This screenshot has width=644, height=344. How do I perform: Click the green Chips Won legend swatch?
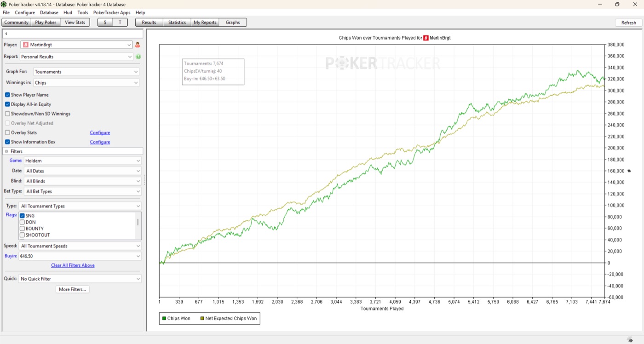(164, 318)
